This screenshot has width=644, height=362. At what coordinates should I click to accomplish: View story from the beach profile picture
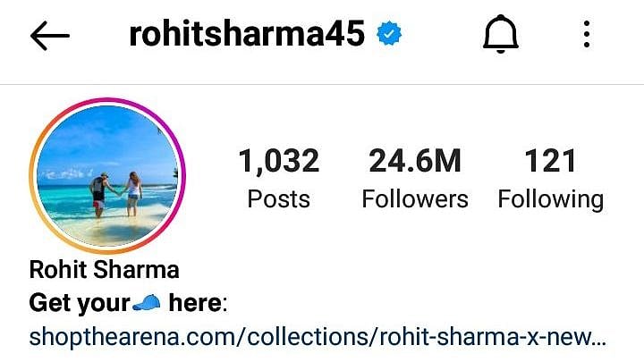click(x=107, y=176)
